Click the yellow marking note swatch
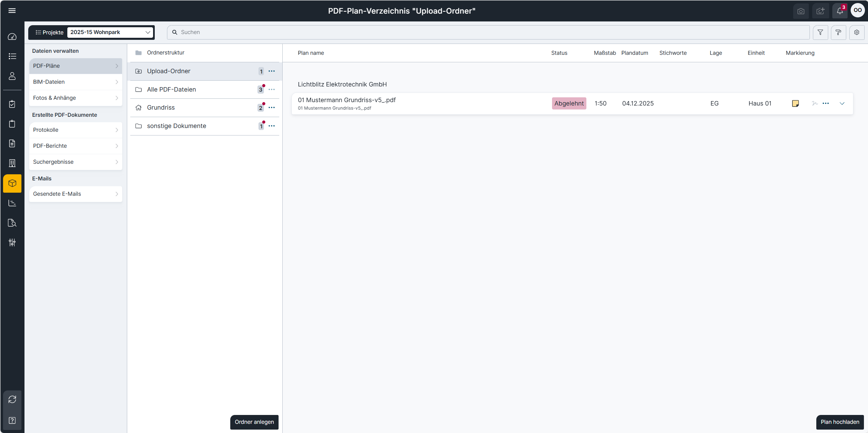868x433 pixels. click(795, 103)
